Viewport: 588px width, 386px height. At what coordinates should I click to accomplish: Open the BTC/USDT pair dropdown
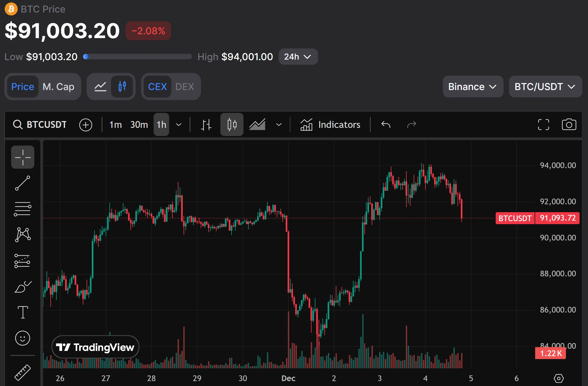tap(545, 87)
